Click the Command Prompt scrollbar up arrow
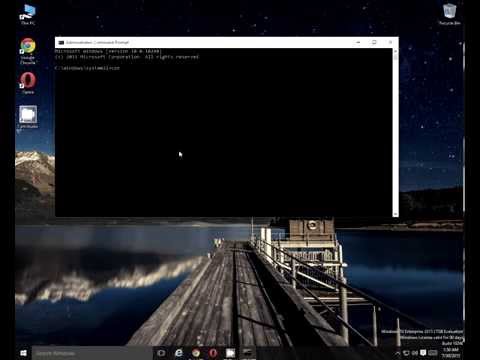This screenshot has width=480, height=360. point(396,51)
